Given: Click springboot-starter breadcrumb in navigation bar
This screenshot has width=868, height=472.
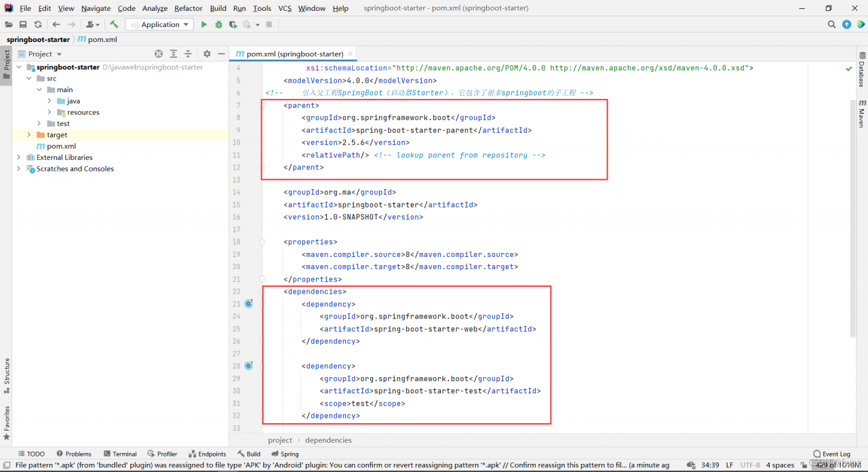Looking at the screenshot, I should [38, 39].
